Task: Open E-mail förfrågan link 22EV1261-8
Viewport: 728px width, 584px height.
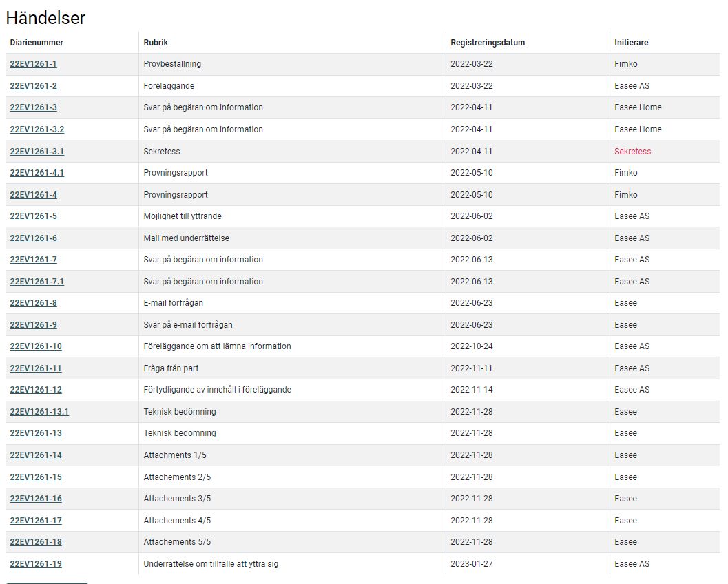Action: [x=33, y=303]
